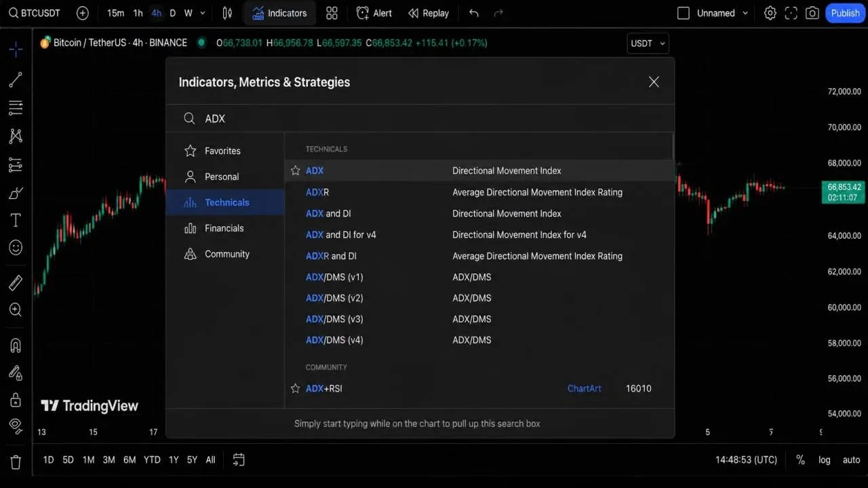Screen dimensions: 868x488
Task: Open the forecasting and measurement tools
Action: click(x=16, y=165)
